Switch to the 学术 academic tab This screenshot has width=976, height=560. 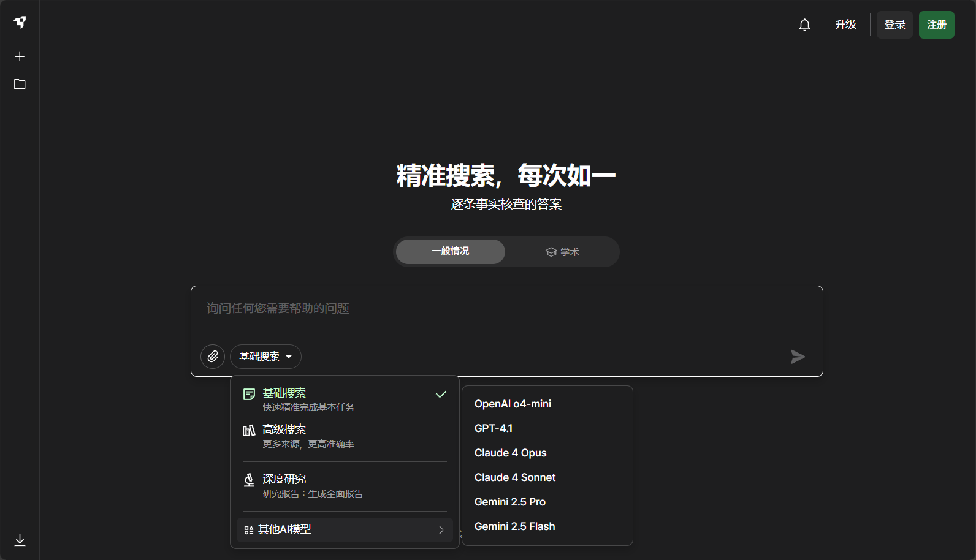562,252
